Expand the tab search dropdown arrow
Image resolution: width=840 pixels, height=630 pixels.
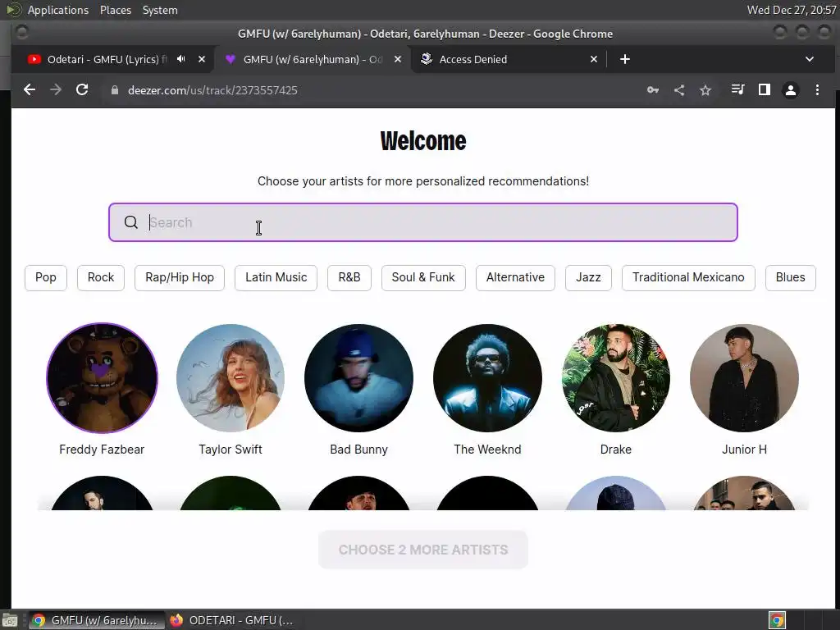click(810, 59)
